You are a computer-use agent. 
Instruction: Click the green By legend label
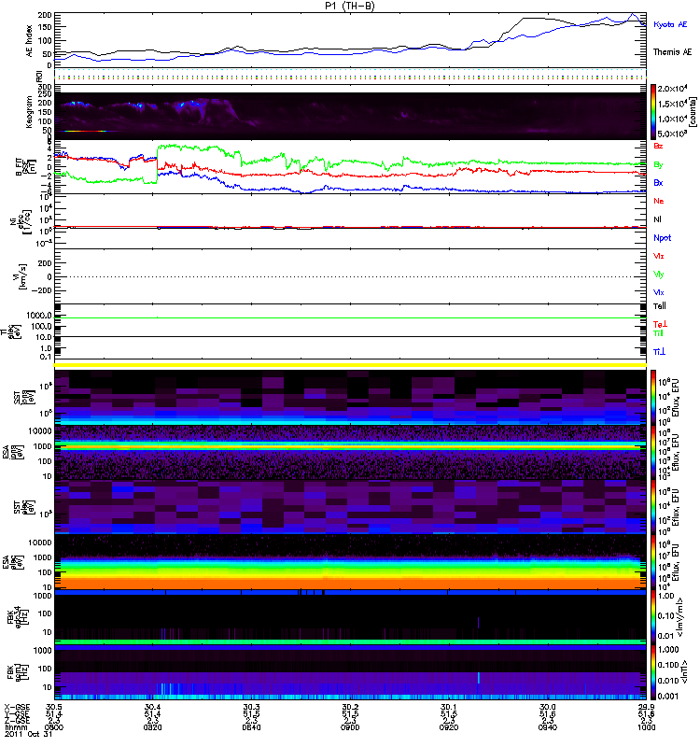click(659, 165)
